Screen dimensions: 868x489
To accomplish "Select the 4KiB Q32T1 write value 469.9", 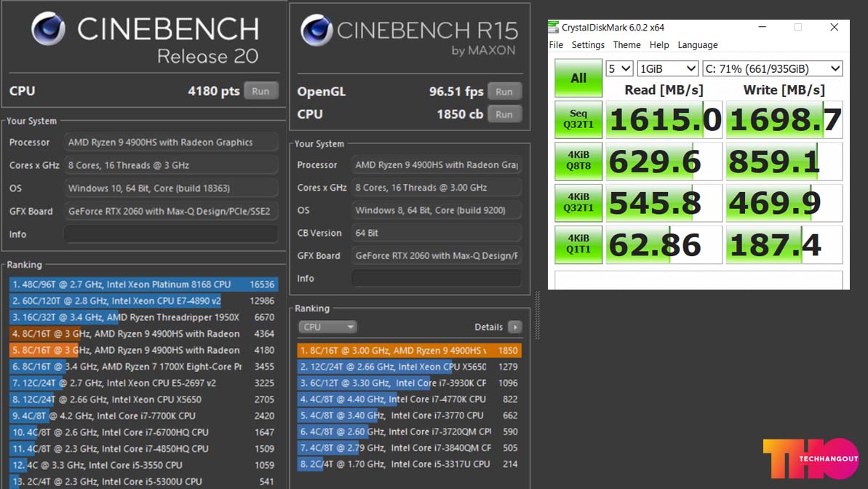I will [x=784, y=203].
